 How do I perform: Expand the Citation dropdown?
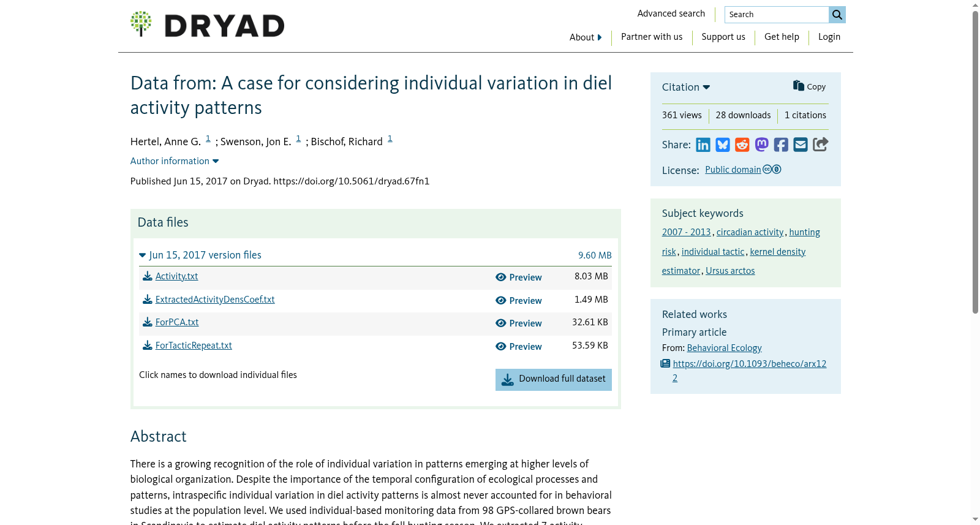686,87
